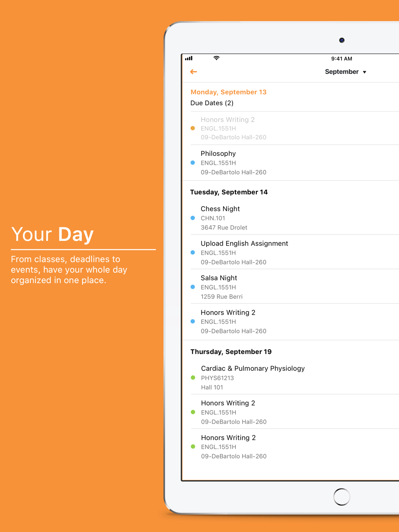Click the dropdown triangle beside September
The width and height of the screenshot is (399, 532).
[365, 72]
